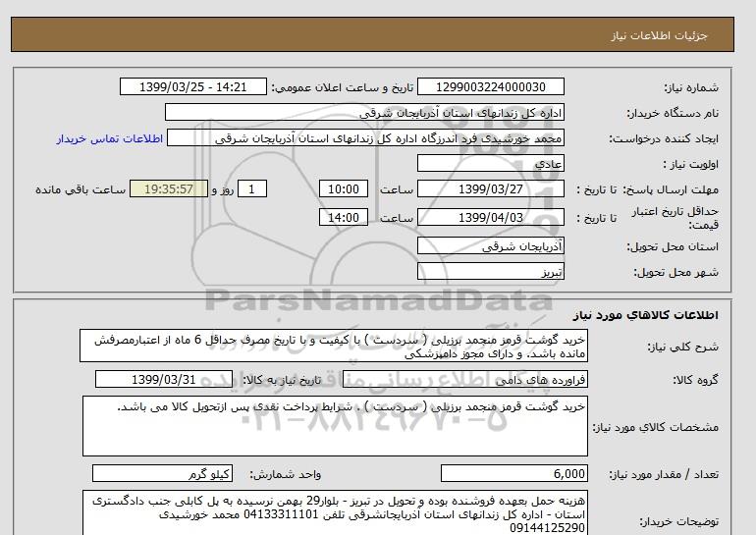Click the label تاریخ نیاز به کالا

[282, 380]
